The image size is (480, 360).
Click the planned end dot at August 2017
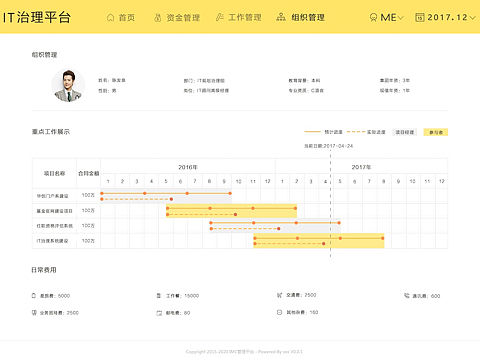coord(383,238)
